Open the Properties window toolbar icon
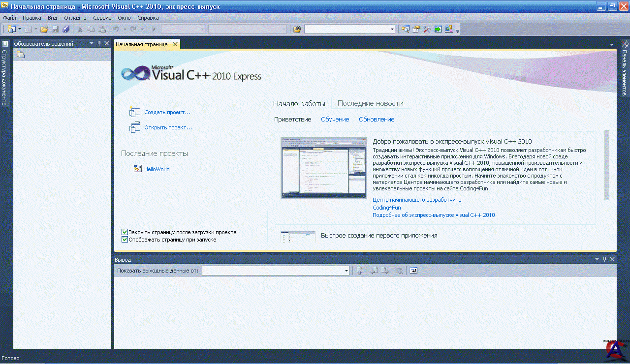This screenshot has width=630, height=364. pos(416,30)
